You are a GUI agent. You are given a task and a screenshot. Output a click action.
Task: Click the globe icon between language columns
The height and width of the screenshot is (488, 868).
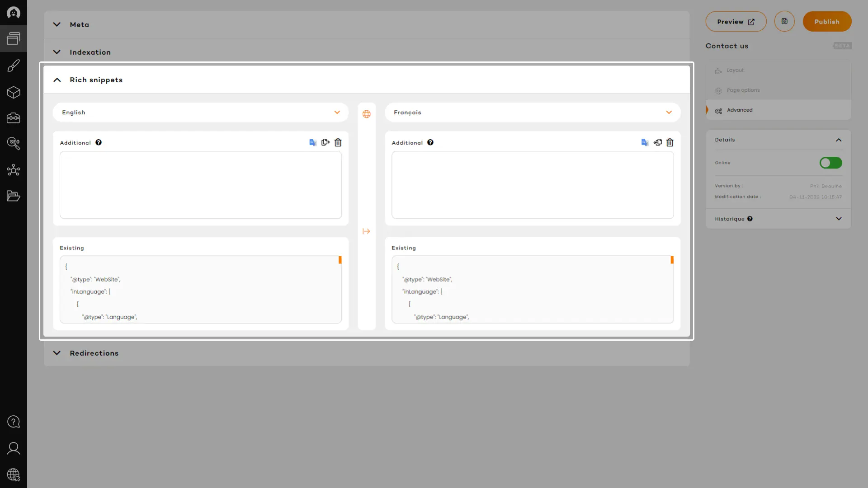pos(367,114)
